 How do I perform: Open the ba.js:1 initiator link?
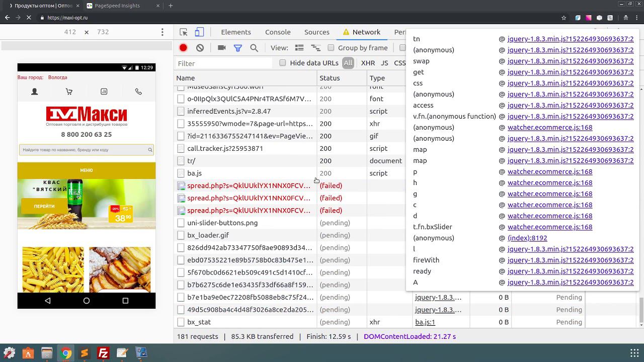click(x=425, y=322)
